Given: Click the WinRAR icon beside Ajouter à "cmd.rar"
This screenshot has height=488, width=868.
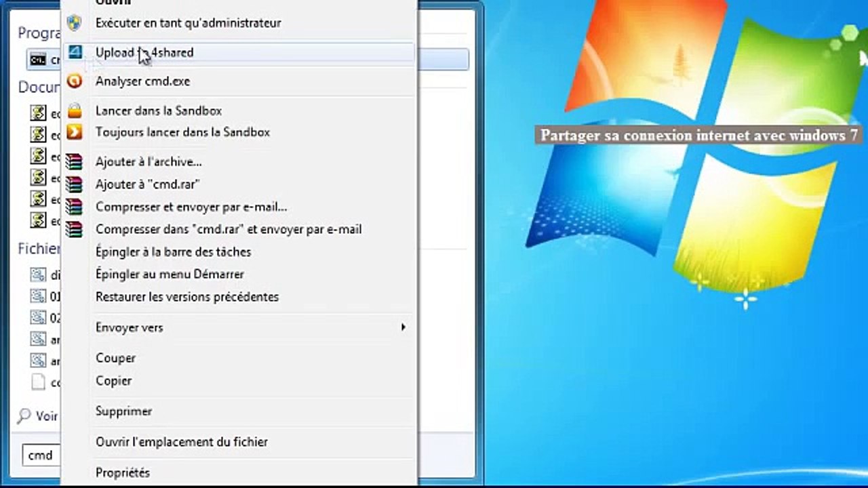Looking at the screenshot, I should click(x=75, y=184).
